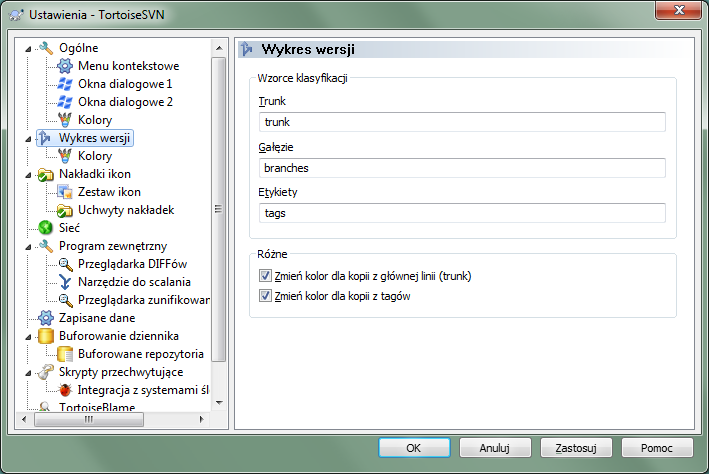The height and width of the screenshot is (474, 709).
Task: Collapse the Wykres wersji tree node
Action: pyautogui.click(x=28, y=139)
